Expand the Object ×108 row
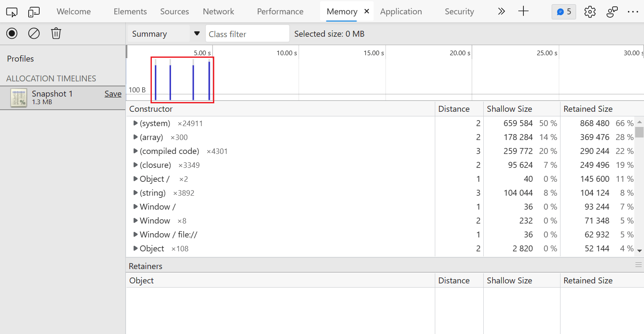The width and height of the screenshot is (644, 334). [135, 248]
